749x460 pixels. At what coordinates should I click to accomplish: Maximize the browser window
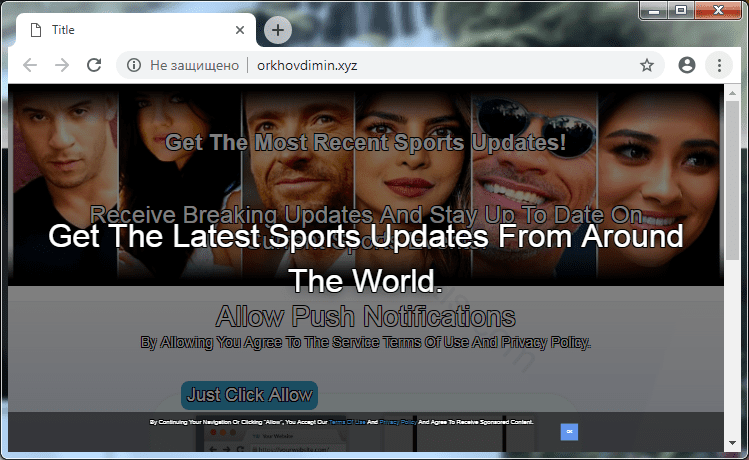[x=681, y=10]
